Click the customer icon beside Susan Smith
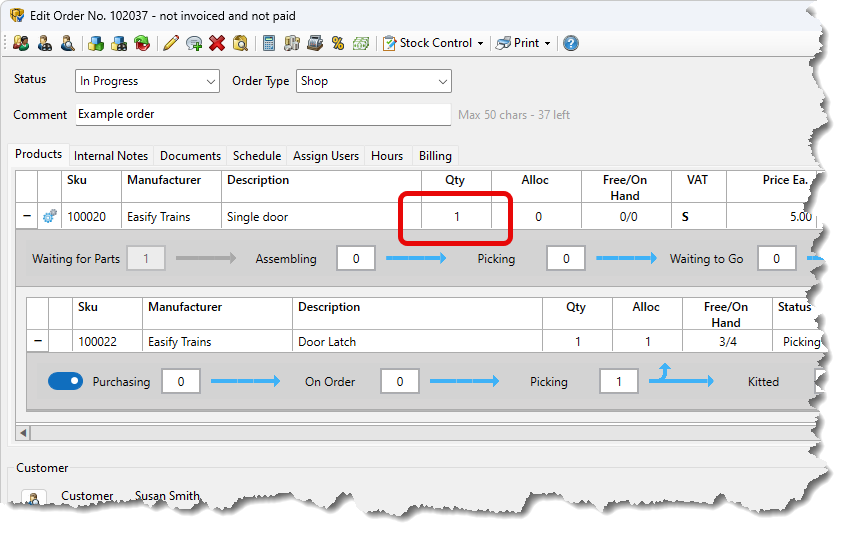The image size is (849, 536). coord(33,498)
